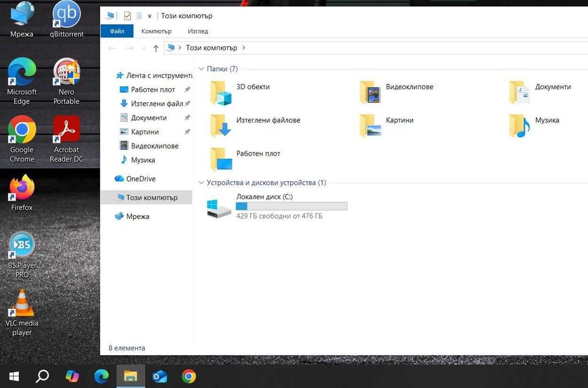Image resolution: width=588 pixels, height=388 pixels.
Task: Click the New folder quick access toolbar icon
Action: coord(139,16)
